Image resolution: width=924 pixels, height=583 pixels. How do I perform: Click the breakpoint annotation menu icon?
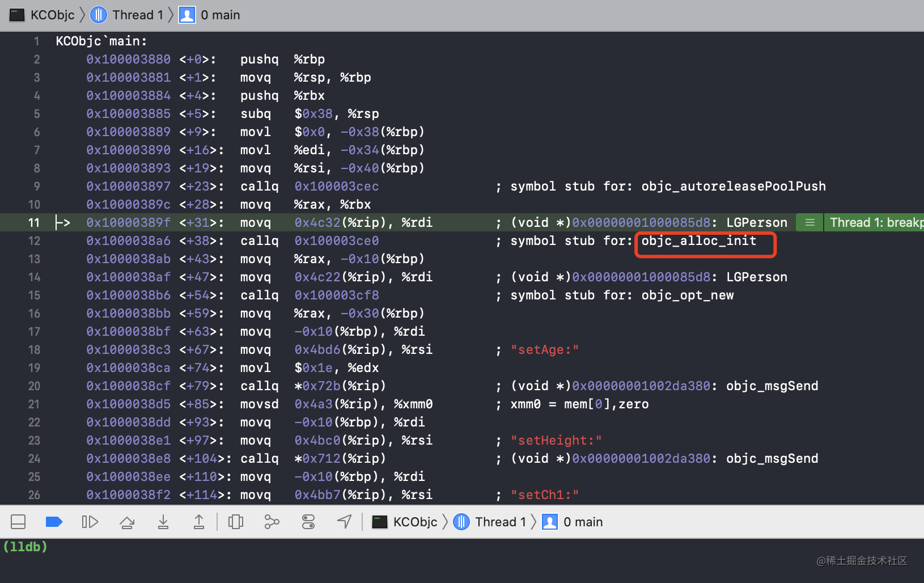tap(810, 222)
